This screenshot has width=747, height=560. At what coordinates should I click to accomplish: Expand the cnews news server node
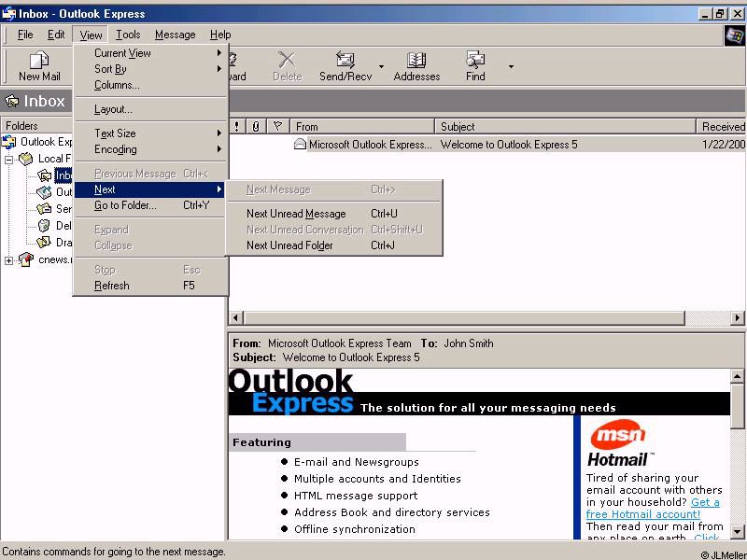click(9, 259)
